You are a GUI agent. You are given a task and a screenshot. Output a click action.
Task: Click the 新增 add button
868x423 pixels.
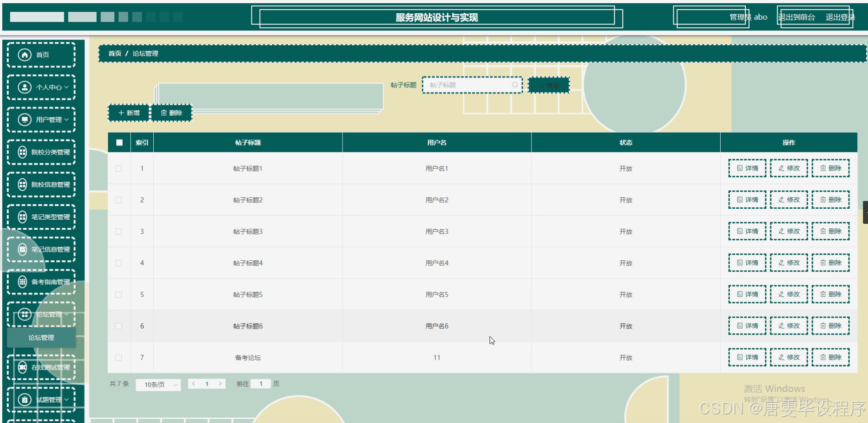click(x=129, y=113)
